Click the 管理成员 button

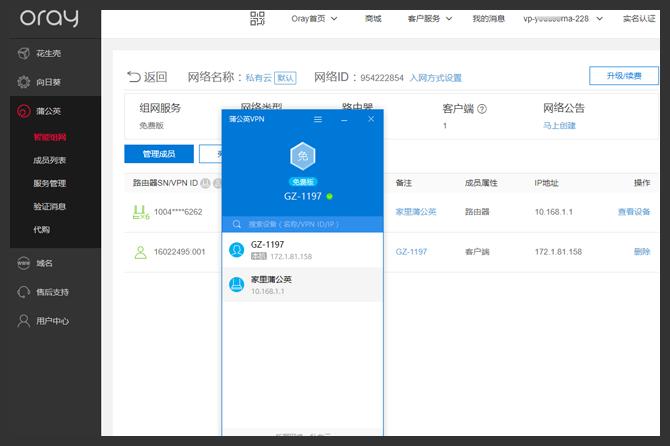pos(158,154)
